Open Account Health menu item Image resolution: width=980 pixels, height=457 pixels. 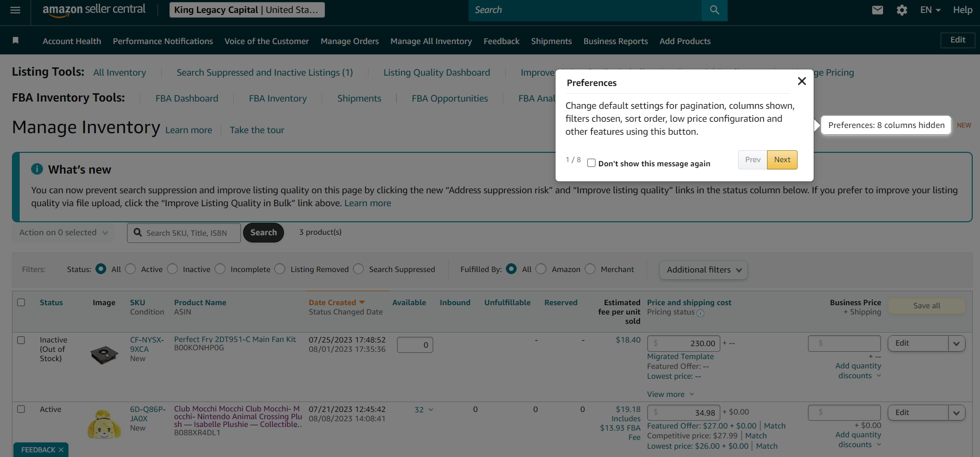coord(72,41)
